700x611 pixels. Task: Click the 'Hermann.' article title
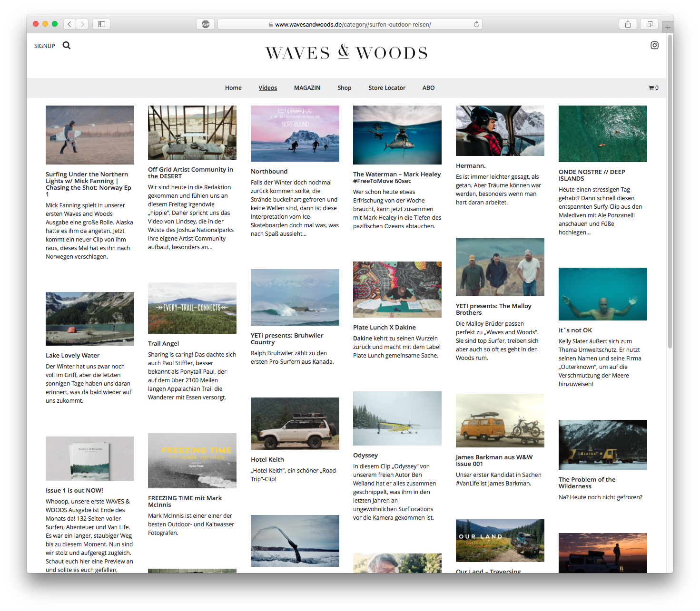[x=471, y=165]
